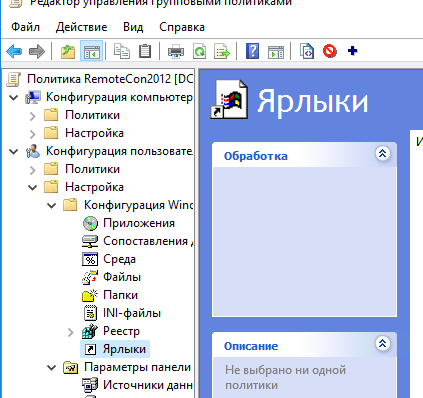Collapse Настройка under Конфигурация пользователя
The image size is (423, 398).
click(x=33, y=188)
